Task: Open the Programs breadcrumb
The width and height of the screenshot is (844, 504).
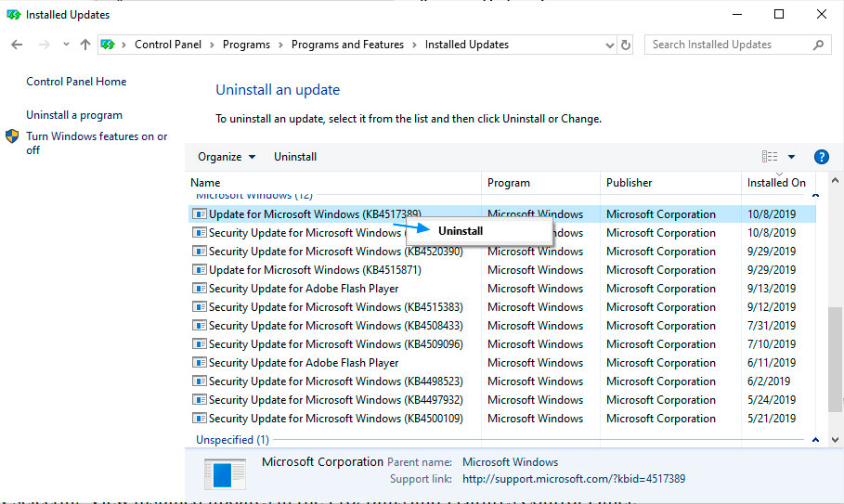Action: (247, 45)
